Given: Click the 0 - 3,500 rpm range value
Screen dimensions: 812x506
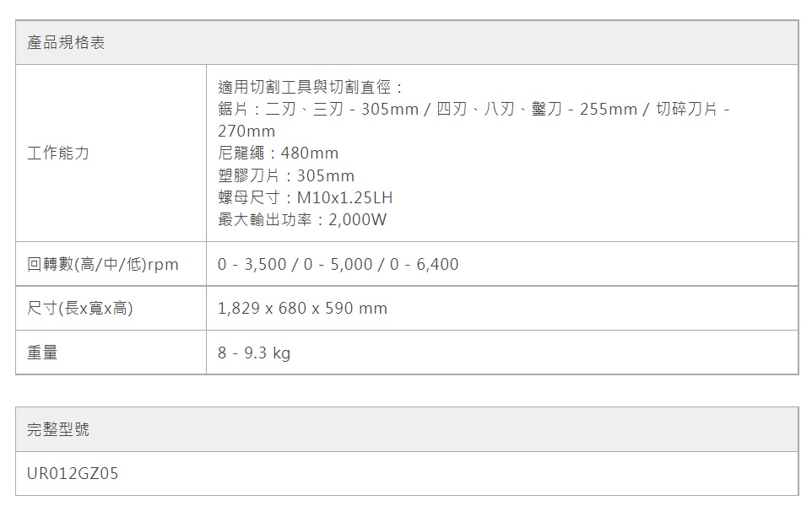Looking at the screenshot, I should 252,265.
